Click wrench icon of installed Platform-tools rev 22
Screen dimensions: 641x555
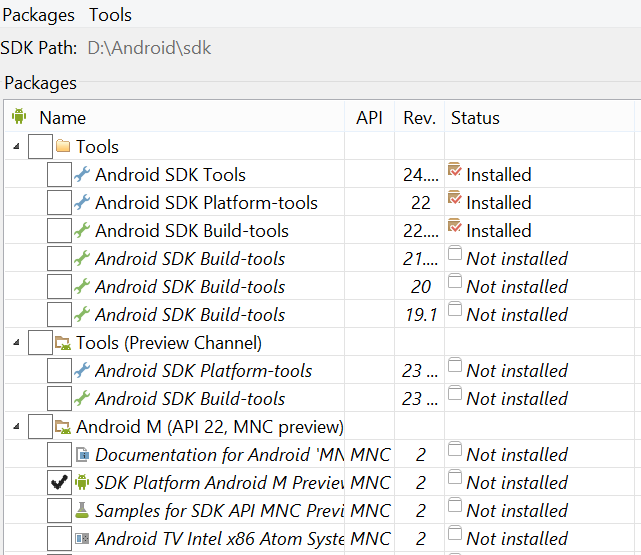[82, 202]
